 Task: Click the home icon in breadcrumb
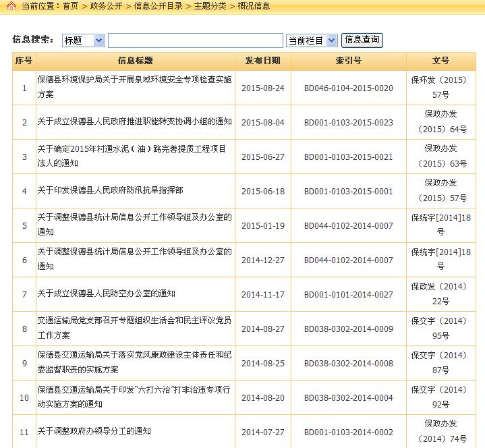(11, 6)
